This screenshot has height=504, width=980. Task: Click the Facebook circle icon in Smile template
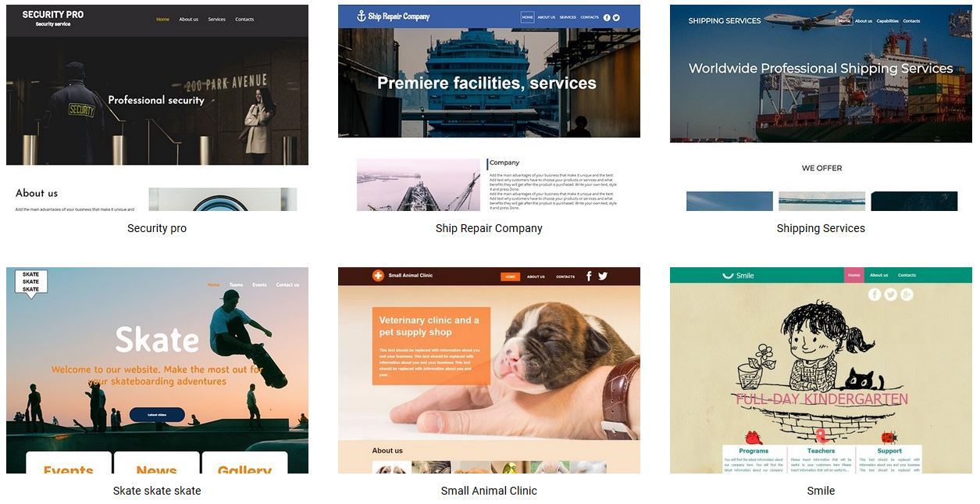click(x=875, y=295)
